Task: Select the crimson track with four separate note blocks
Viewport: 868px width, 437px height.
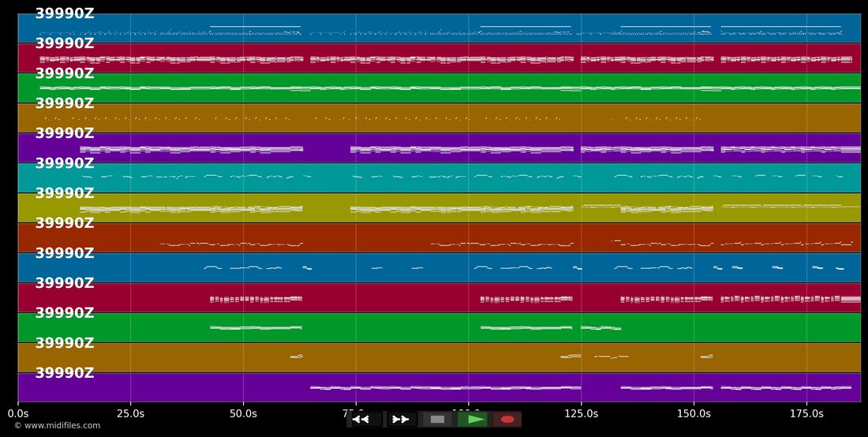Action: click(439, 297)
